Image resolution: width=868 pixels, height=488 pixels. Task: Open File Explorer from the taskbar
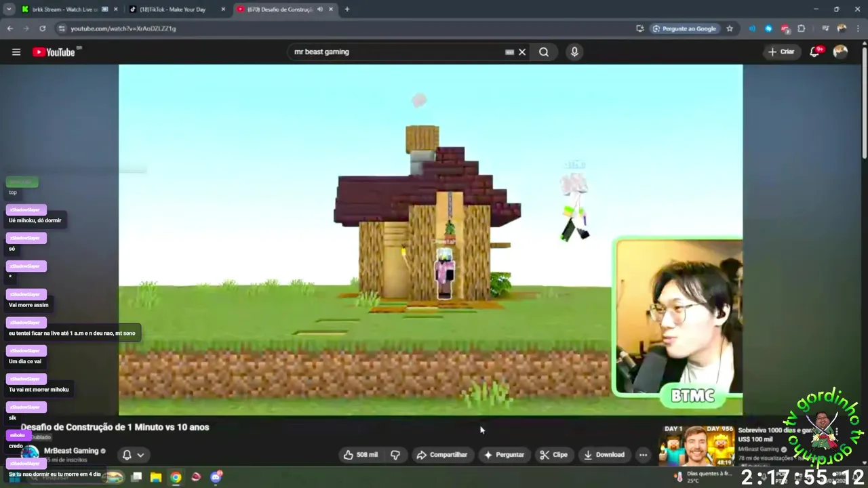click(156, 477)
